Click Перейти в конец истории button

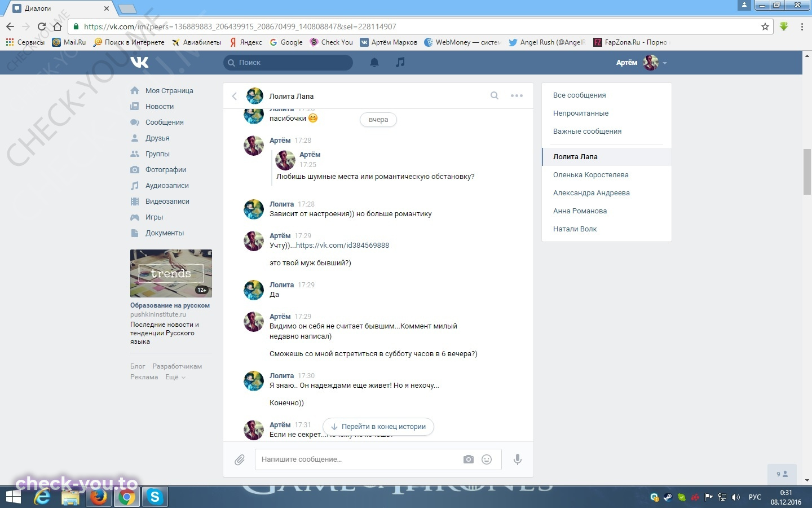378,427
